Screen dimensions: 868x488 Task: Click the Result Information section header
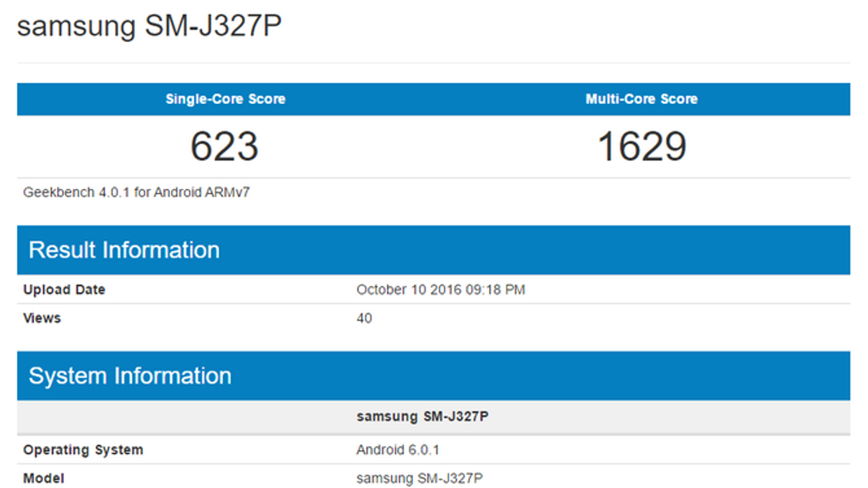(x=433, y=250)
